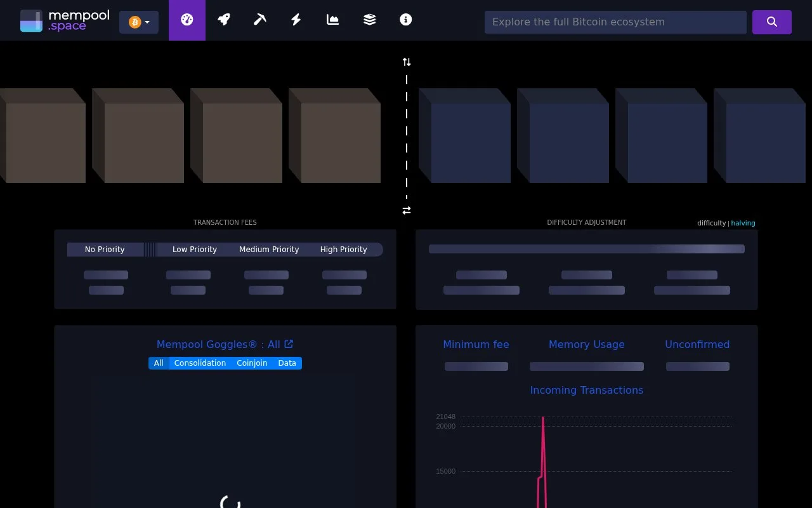Open the Incoming Transactions graph link

[587, 390]
